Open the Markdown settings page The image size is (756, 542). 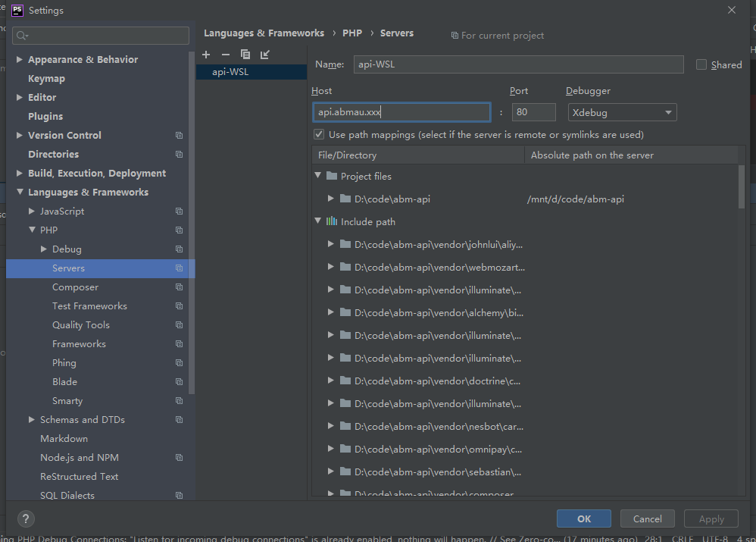click(64, 439)
